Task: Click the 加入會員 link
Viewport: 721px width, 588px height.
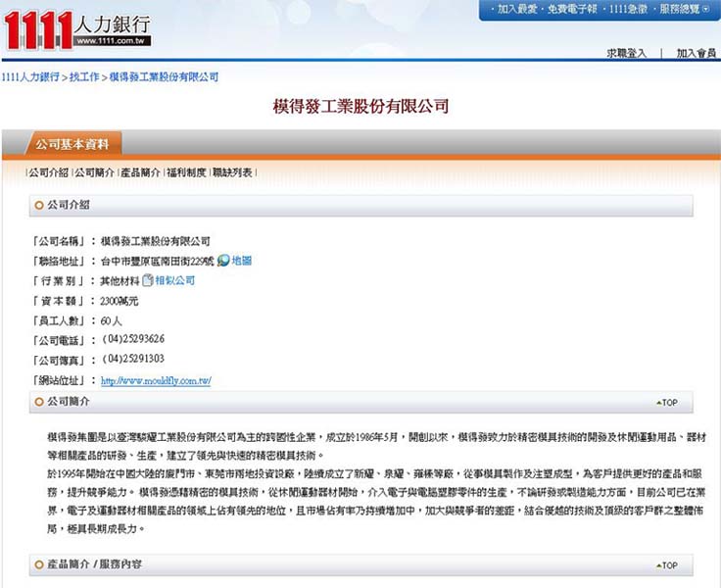Action: point(697,53)
